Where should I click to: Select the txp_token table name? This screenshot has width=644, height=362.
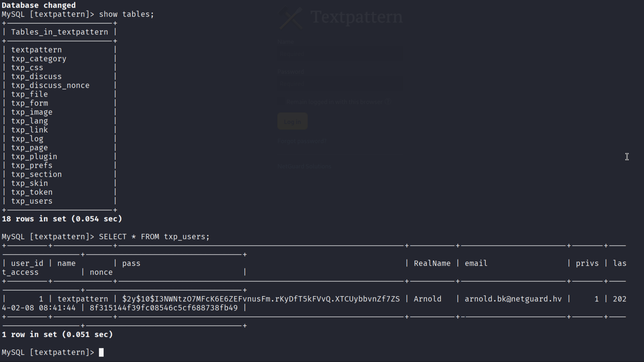click(32, 192)
